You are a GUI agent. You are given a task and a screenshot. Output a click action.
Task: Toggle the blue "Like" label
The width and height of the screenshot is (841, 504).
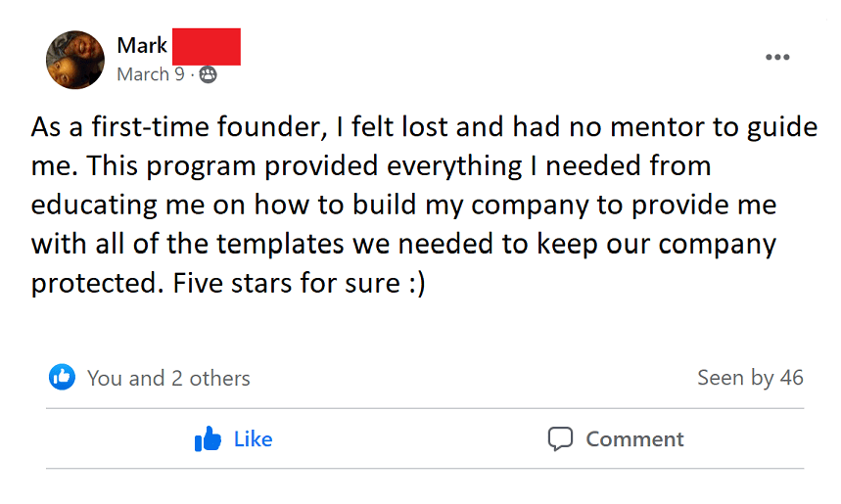click(x=253, y=439)
